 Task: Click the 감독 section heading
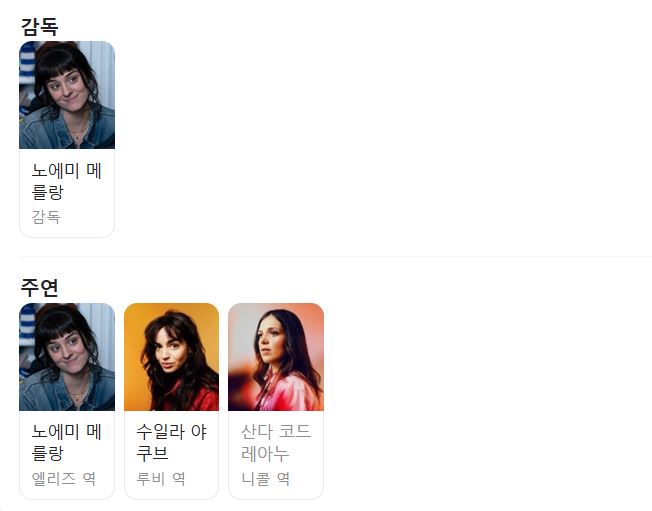(40, 27)
